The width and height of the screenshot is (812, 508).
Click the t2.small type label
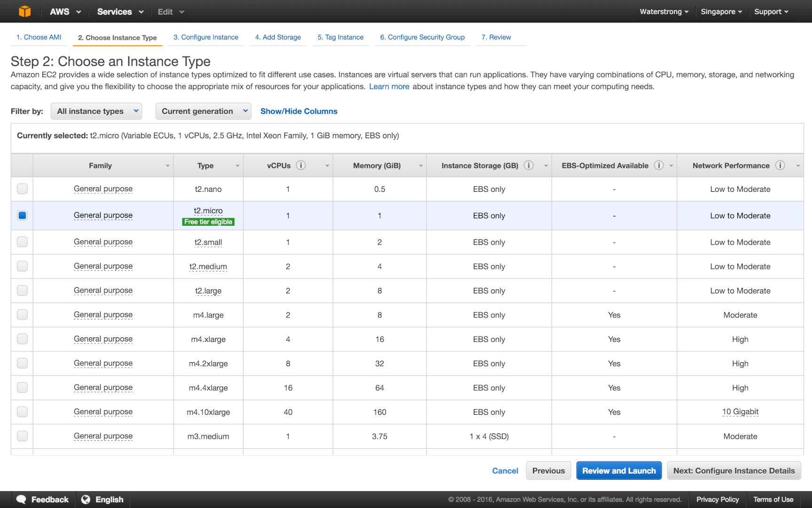coord(208,242)
